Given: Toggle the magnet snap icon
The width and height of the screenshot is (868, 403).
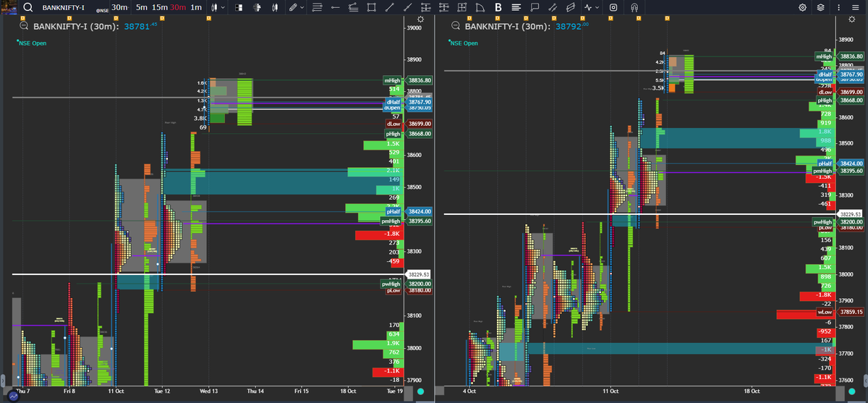Looking at the screenshot, I should [634, 7].
